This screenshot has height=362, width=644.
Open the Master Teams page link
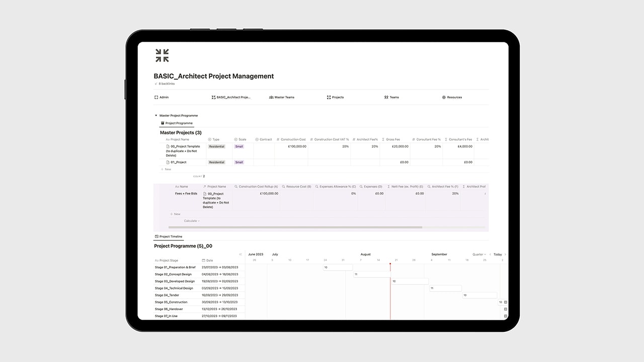click(x=282, y=97)
